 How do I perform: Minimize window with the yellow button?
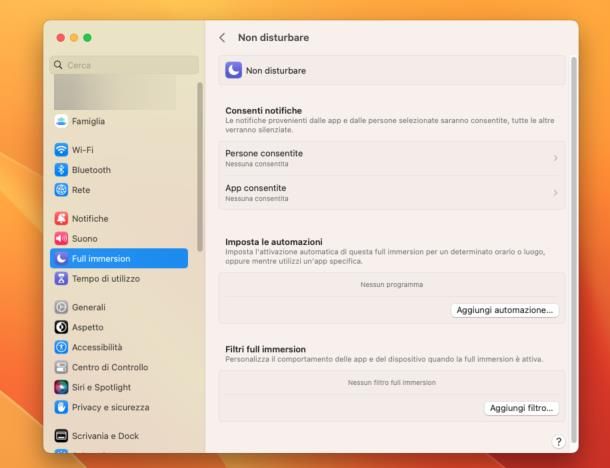[74, 38]
